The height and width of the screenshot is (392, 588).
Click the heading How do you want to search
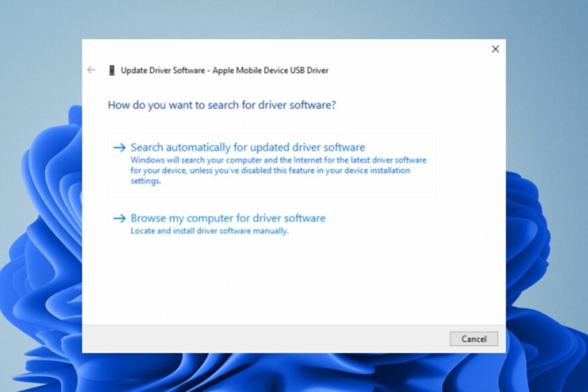coord(222,104)
